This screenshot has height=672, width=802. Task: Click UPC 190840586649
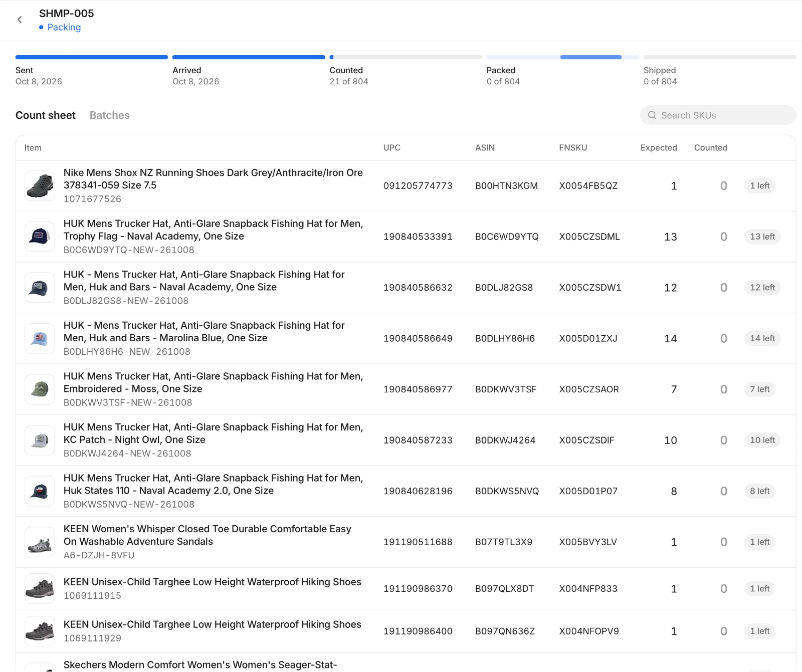pos(418,338)
